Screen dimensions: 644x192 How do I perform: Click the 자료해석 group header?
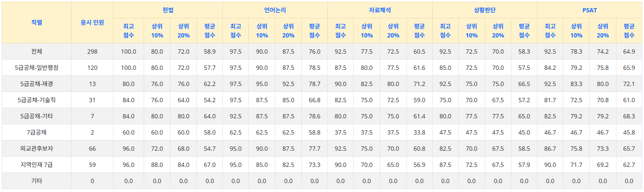[380, 10]
